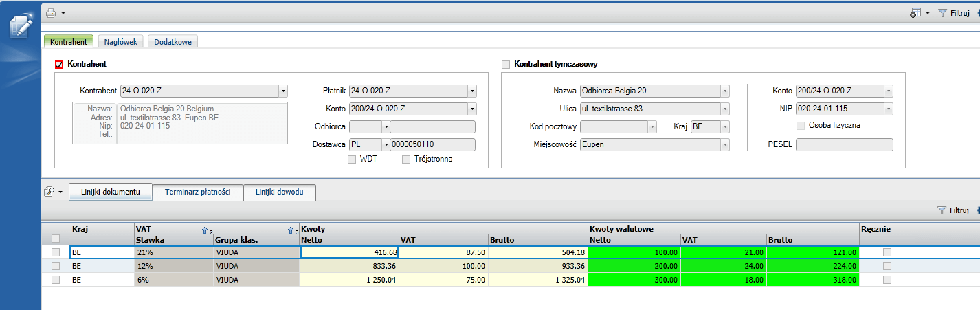Toggle the WDT checkbox

[352, 159]
